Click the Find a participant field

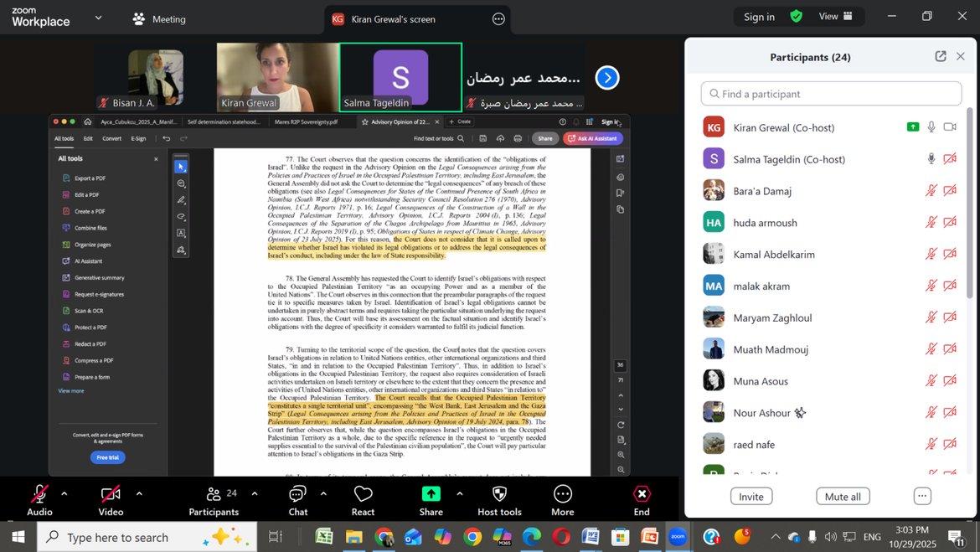[831, 94]
